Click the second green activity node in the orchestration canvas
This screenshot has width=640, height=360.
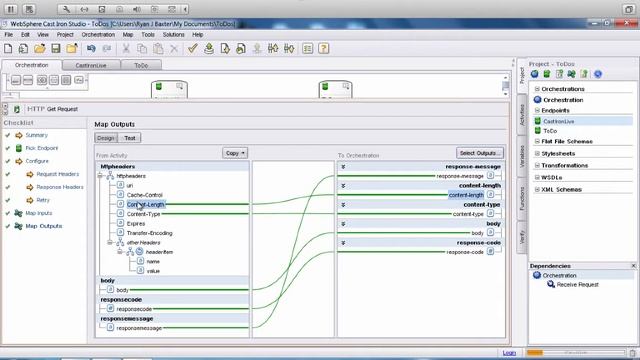pos(335,89)
